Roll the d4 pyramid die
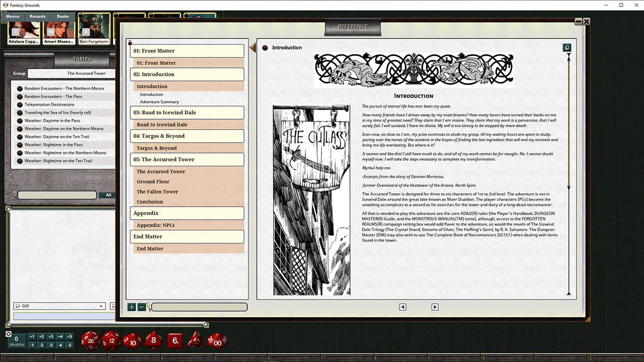This screenshot has height=362, width=644. (196, 340)
